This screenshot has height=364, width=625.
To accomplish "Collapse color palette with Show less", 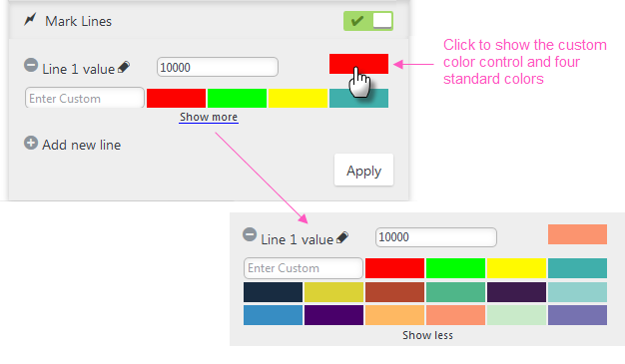I will [x=427, y=335].
